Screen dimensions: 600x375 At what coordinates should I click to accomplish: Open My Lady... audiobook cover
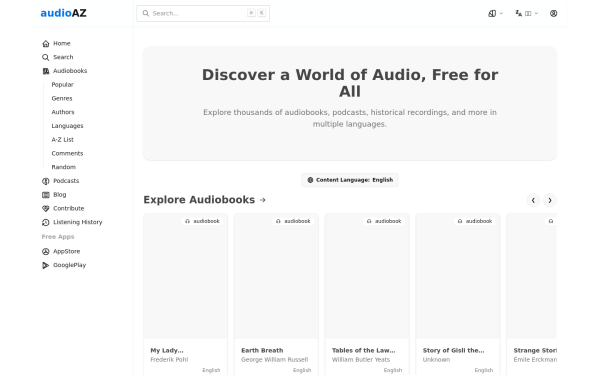pyautogui.click(x=186, y=276)
